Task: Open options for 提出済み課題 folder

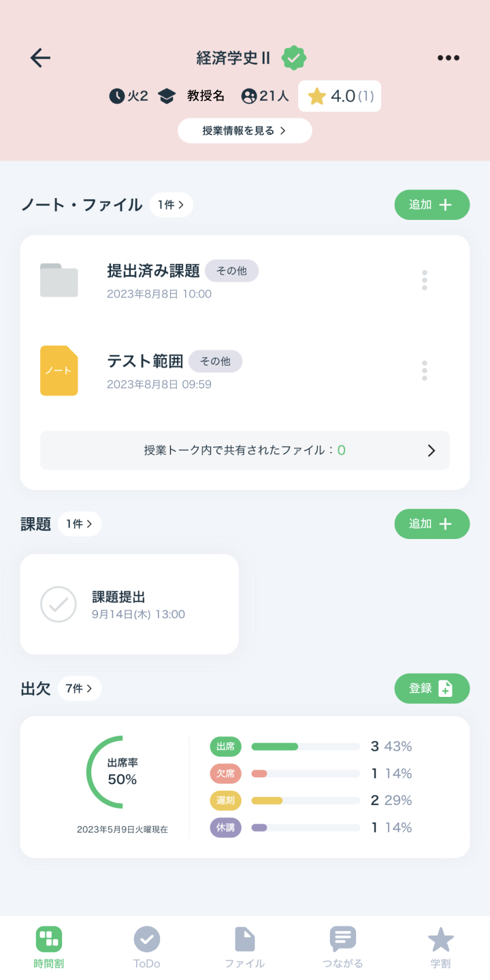Action: [425, 280]
